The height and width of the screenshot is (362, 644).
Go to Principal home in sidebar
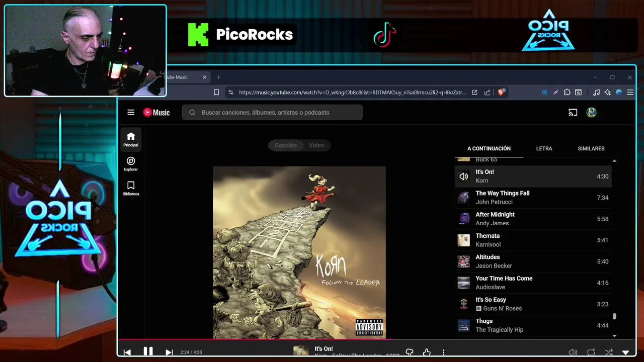click(x=131, y=139)
